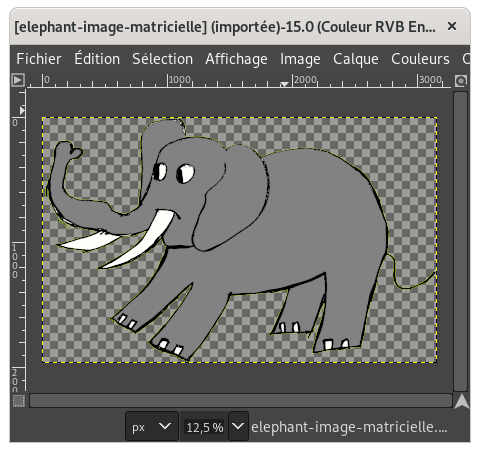Click the status bar filename text elephant-image-matricielle
Viewport: 480px width, 452px height.
coord(349,427)
